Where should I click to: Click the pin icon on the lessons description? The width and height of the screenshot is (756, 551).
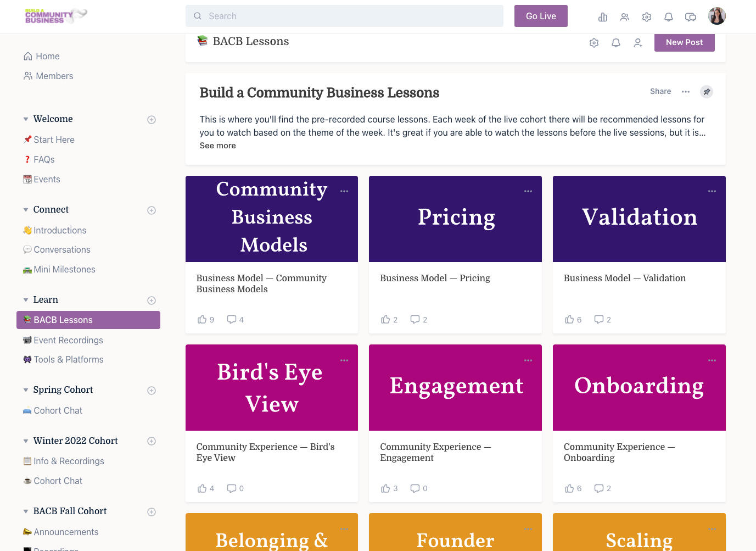click(707, 92)
